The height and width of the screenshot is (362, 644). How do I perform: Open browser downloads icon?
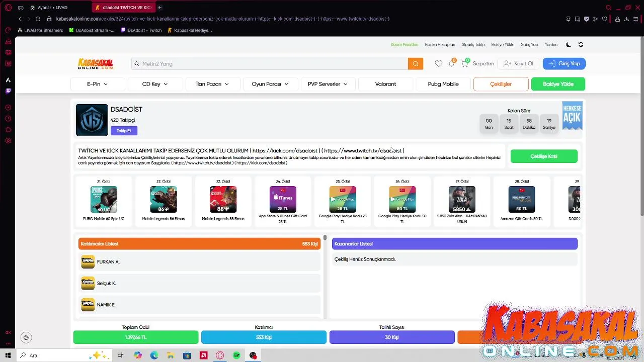627,19
